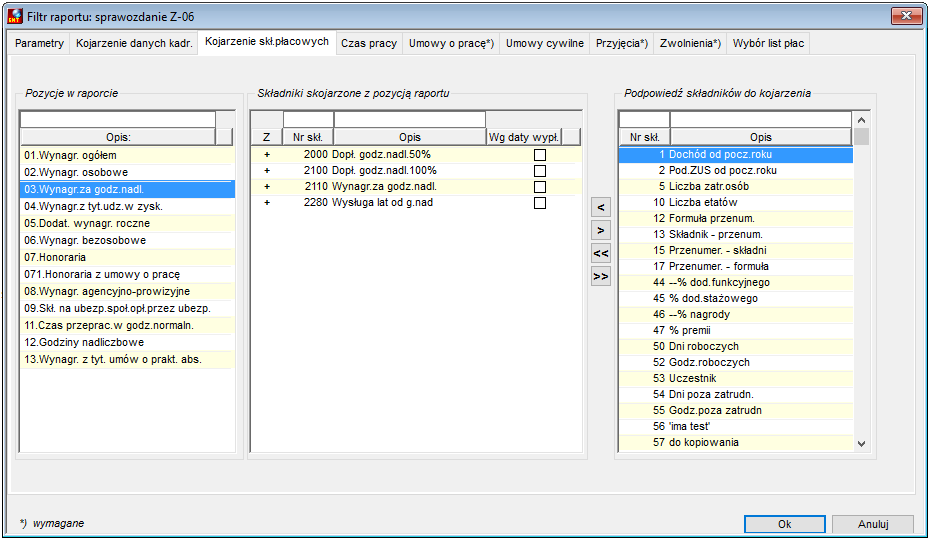Select 13.Wynagr. z tyt. umów o prakt. abs.
The image size is (929, 540).
point(127,359)
